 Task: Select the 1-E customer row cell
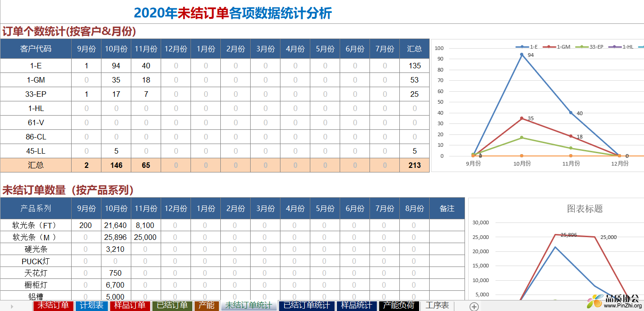(36, 66)
